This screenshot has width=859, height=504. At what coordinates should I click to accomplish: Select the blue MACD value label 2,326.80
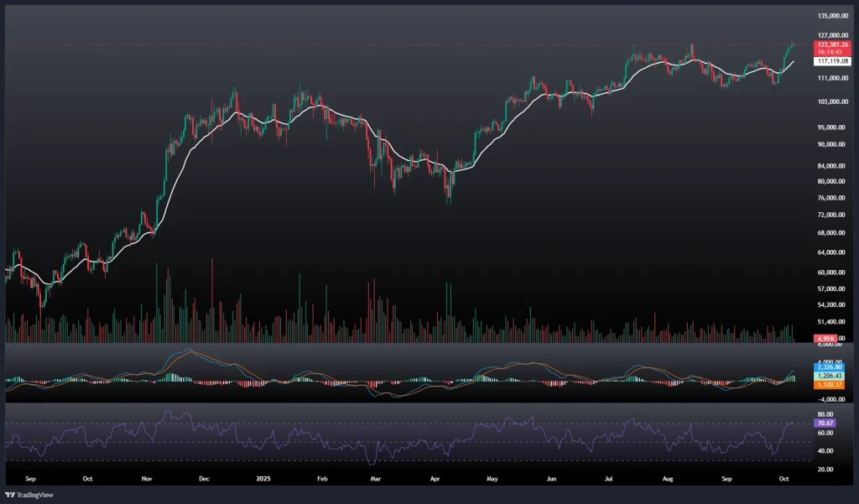click(x=830, y=368)
